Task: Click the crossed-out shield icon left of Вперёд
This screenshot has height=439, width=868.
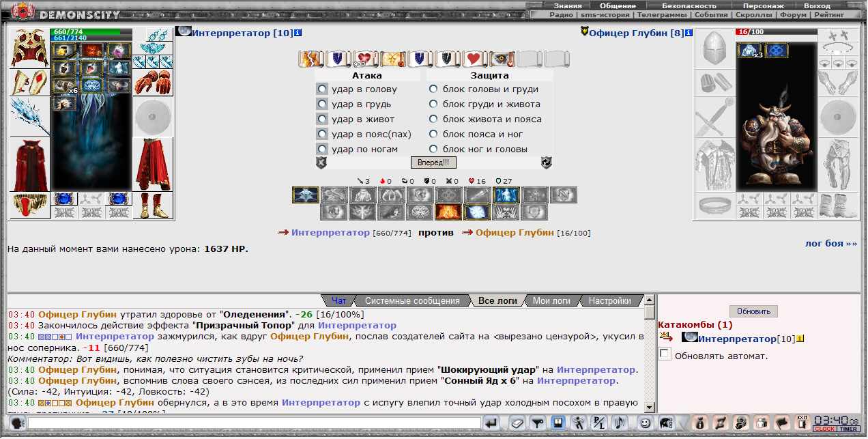Action: (321, 162)
